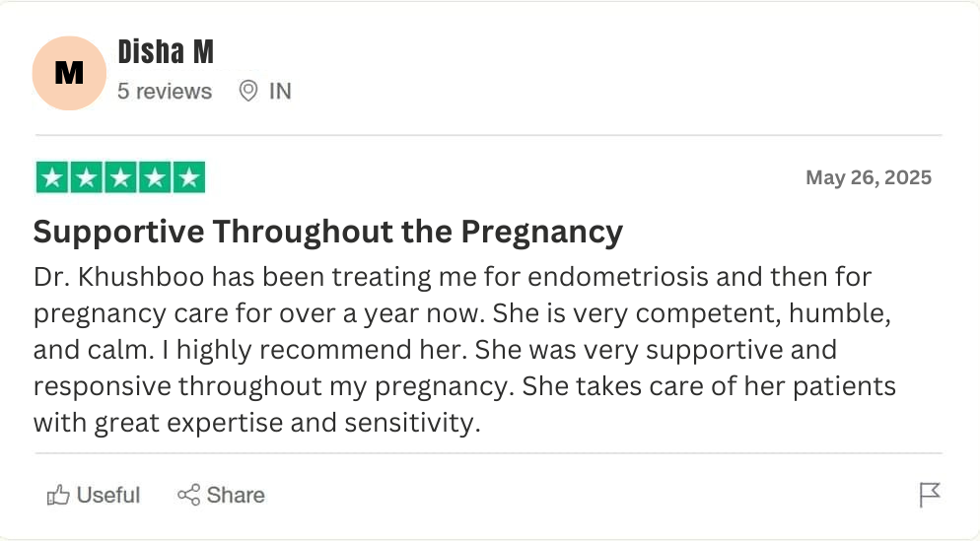The height and width of the screenshot is (541, 980).
Task: Open 'Supportive Throughout the Pregnancy' review title
Action: [x=328, y=232]
